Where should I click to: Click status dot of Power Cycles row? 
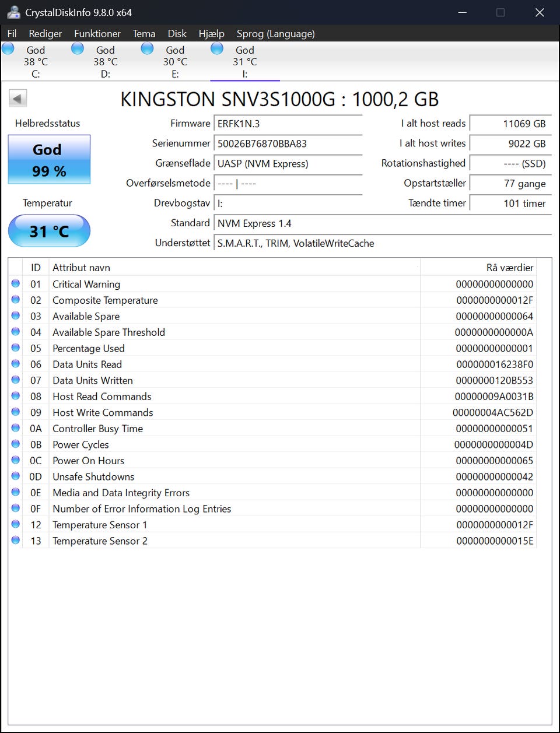pos(16,444)
